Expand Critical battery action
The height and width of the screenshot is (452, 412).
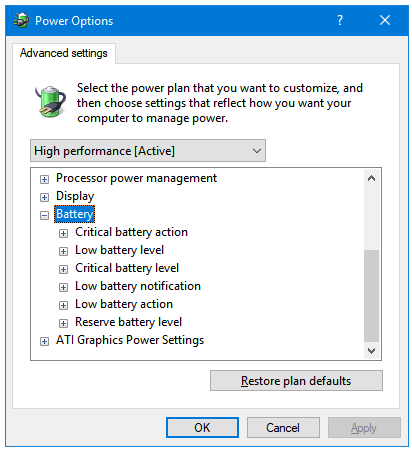click(x=63, y=233)
